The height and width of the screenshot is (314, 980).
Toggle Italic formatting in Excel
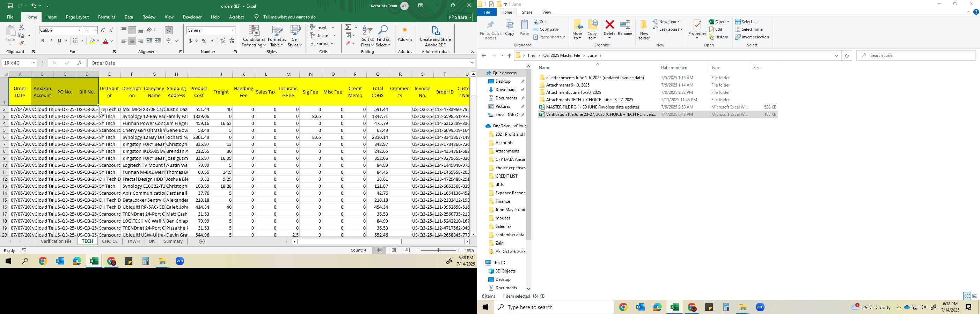point(51,41)
